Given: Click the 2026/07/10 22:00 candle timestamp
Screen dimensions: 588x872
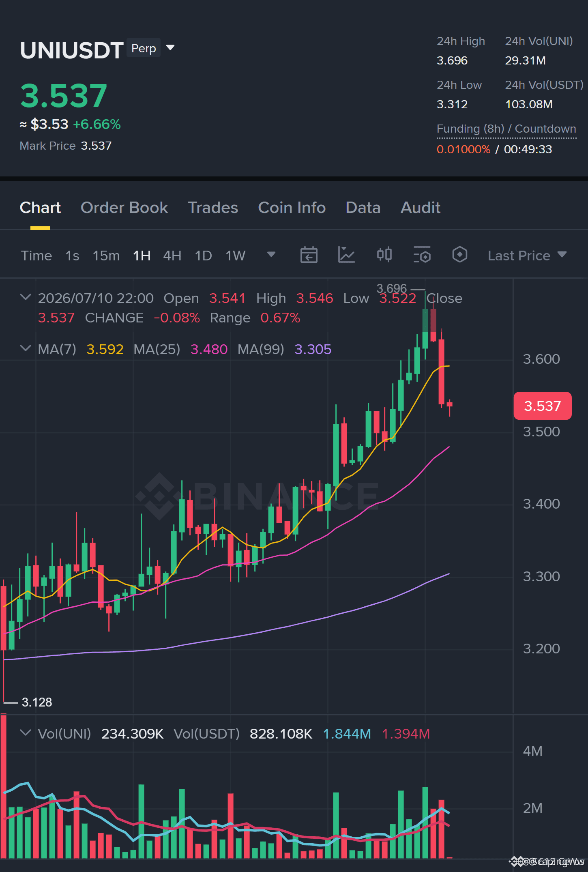Looking at the screenshot, I should (96, 298).
